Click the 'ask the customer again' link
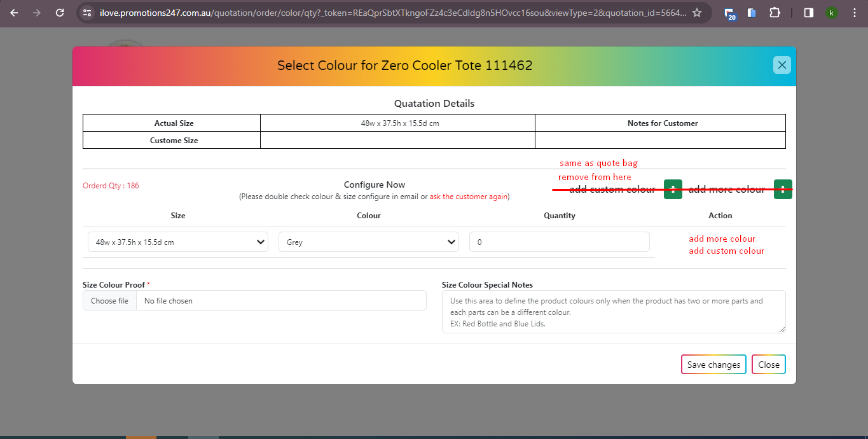 tap(468, 197)
